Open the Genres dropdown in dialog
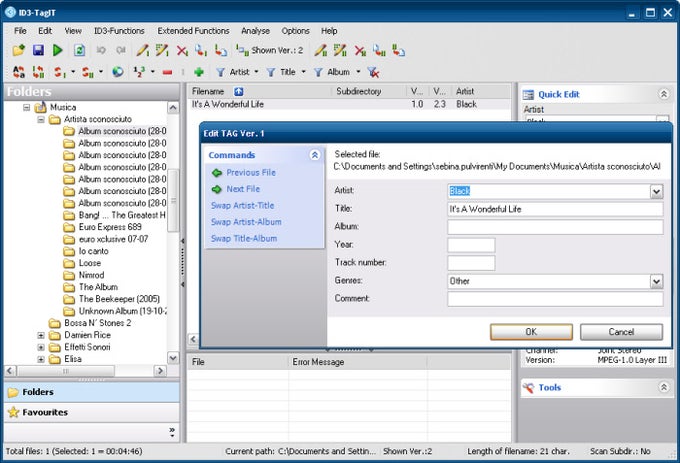The width and height of the screenshot is (680, 463). pyautogui.click(x=656, y=282)
